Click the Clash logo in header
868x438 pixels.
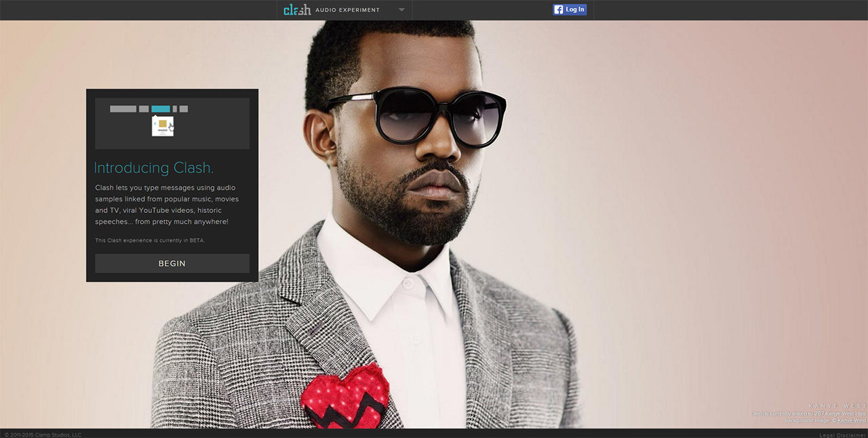(297, 9)
